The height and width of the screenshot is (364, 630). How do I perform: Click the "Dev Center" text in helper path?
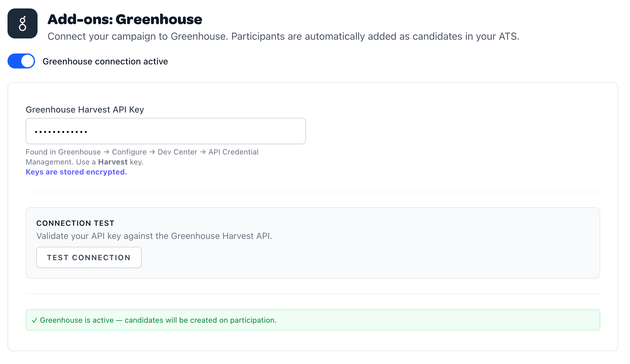click(x=177, y=152)
